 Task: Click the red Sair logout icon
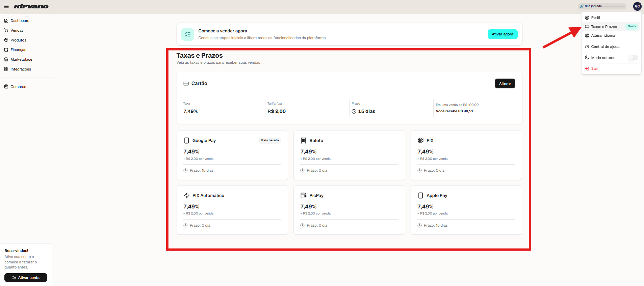click(x=587, y=68)
